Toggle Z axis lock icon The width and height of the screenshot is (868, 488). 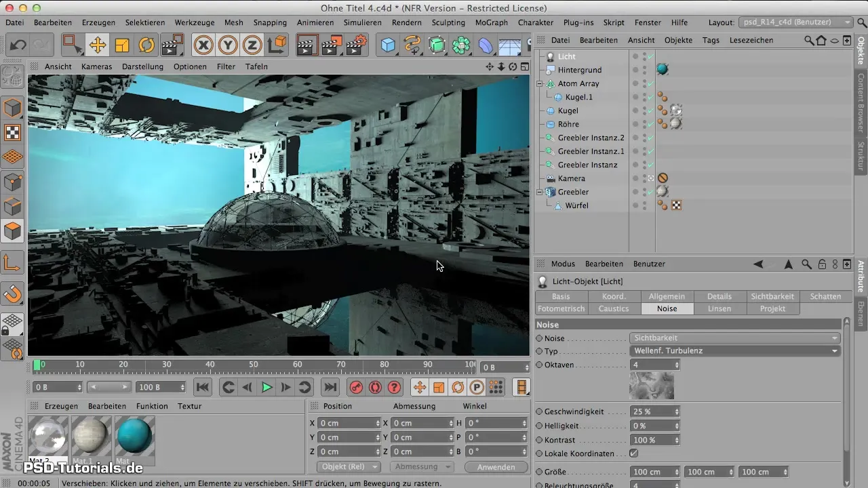[x=253, y=45]
